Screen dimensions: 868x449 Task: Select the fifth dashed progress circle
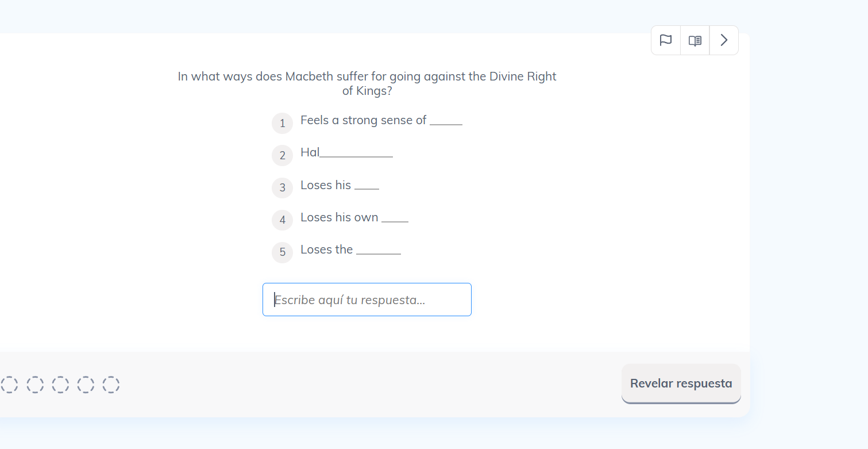111,384
